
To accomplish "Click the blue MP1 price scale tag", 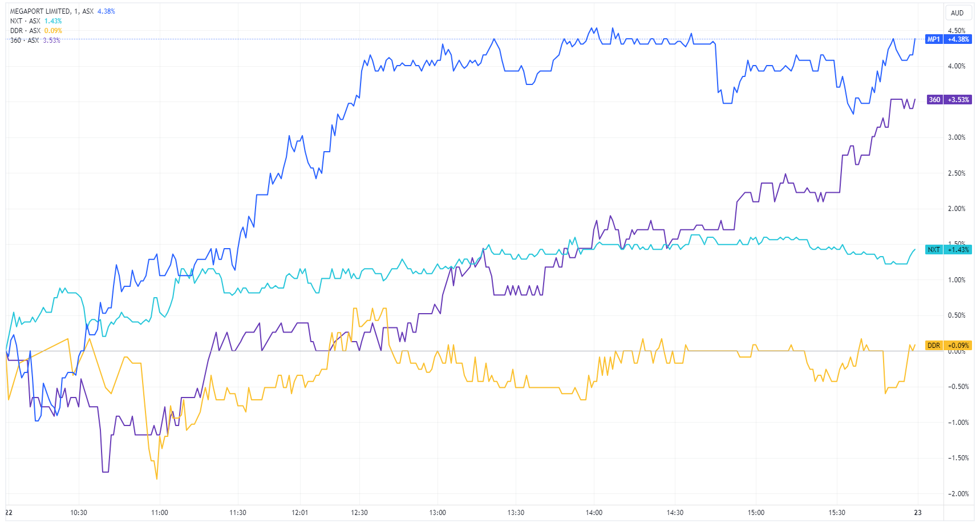I will pos(934,39).
